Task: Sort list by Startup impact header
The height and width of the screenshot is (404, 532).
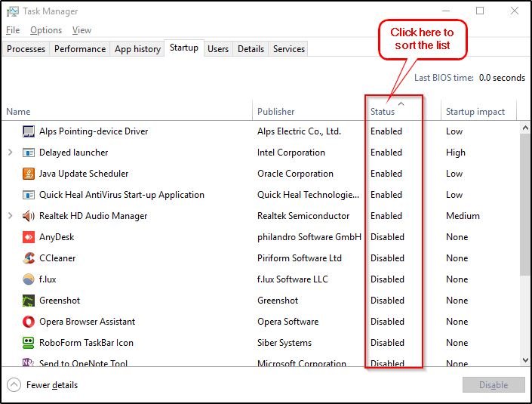Action: pos(475,112)
